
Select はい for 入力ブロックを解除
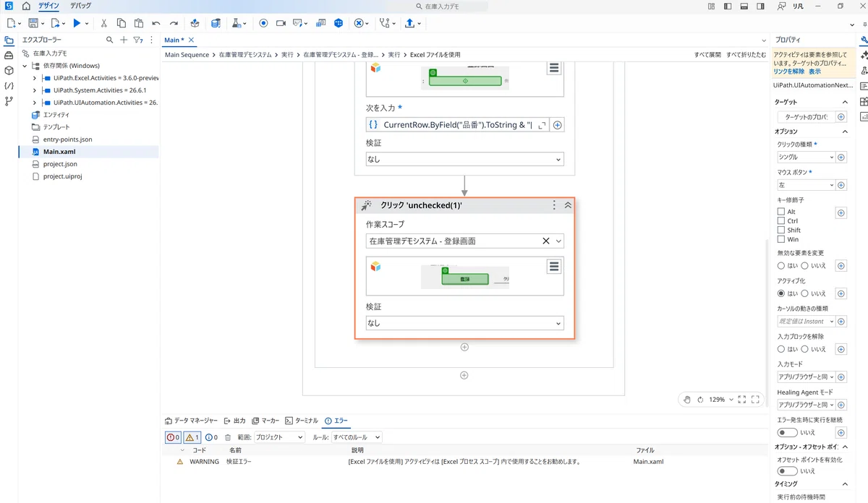point(781,349)
